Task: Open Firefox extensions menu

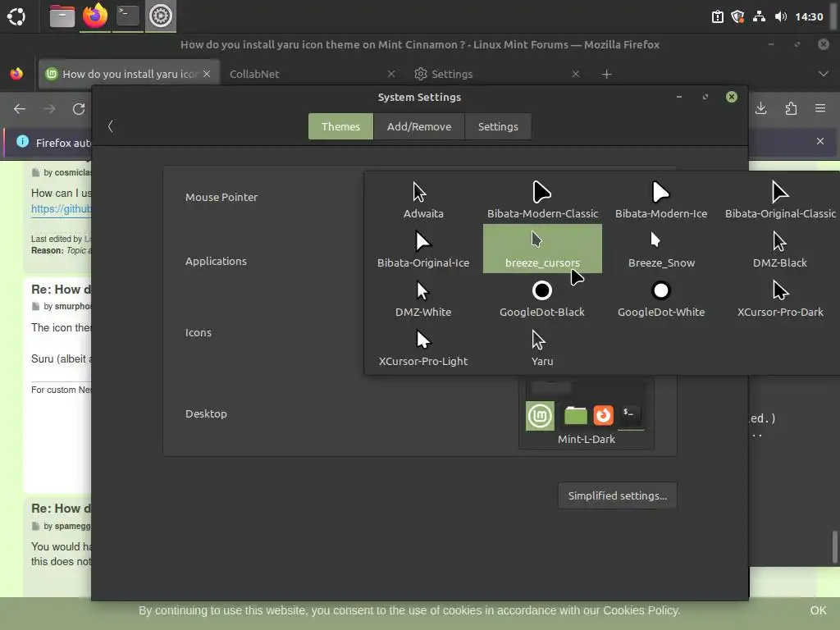Action: tap(791, 109)
